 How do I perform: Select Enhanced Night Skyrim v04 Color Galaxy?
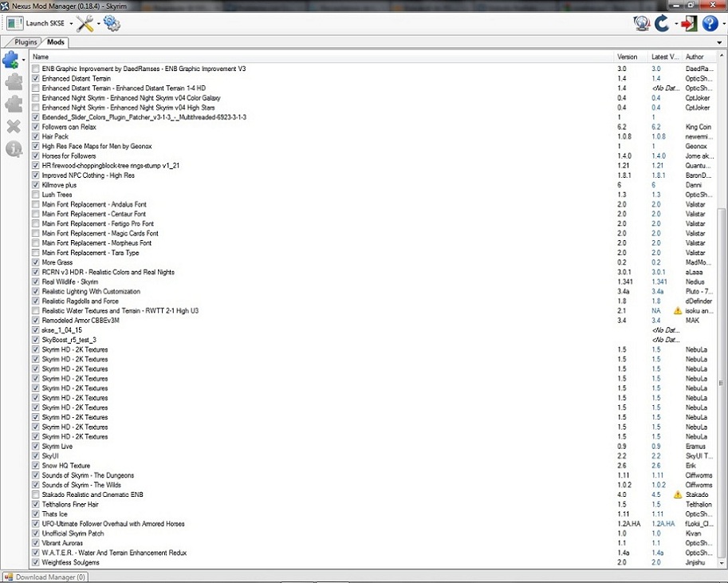click(x=132, y=98)
